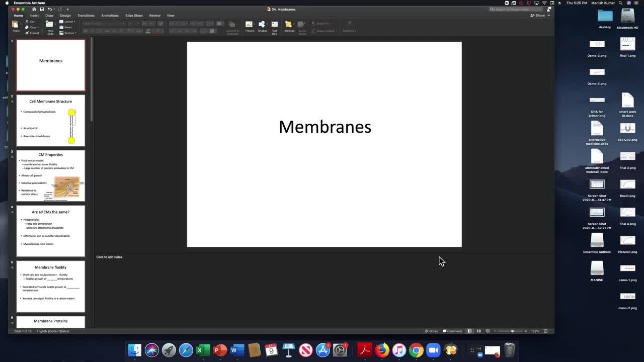The image size is (644, 362).
Task: Click the zoom in plus icon
Action: point(526,331)
